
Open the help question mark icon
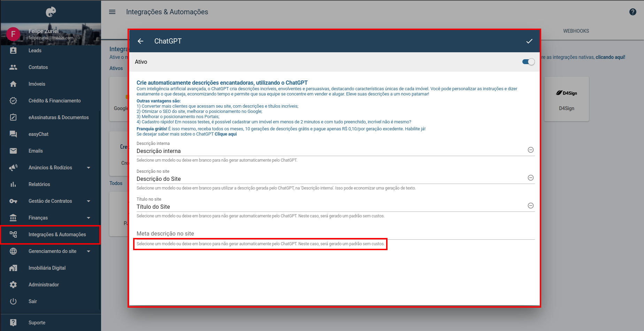pos(633,12)
